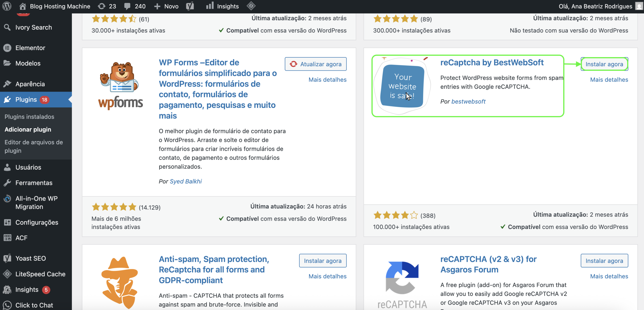Open the WP Forms plugin title link
This screenshot has height=310, width=644.
coord(218,89)
